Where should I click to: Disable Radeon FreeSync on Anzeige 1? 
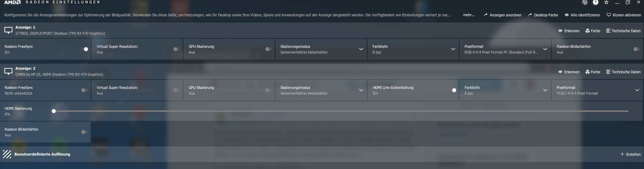pyautogui.click(x=84, y=49)
